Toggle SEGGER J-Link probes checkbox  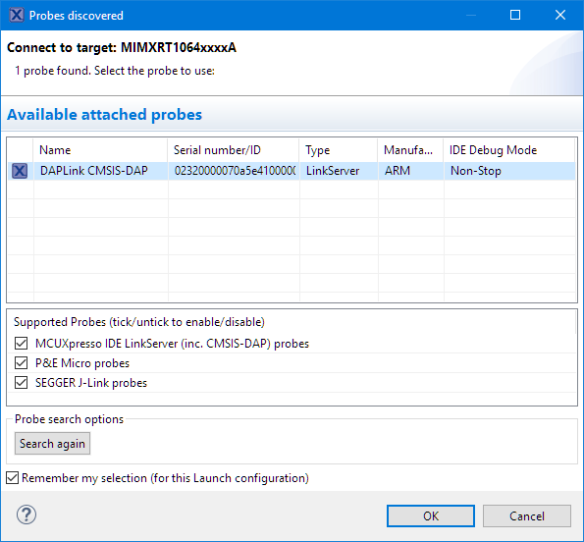[21, 383]
